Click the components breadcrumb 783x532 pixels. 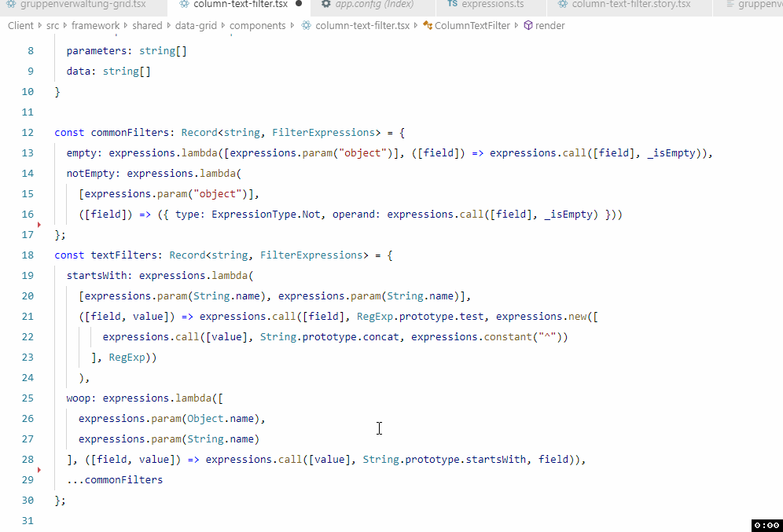[258, 25]
